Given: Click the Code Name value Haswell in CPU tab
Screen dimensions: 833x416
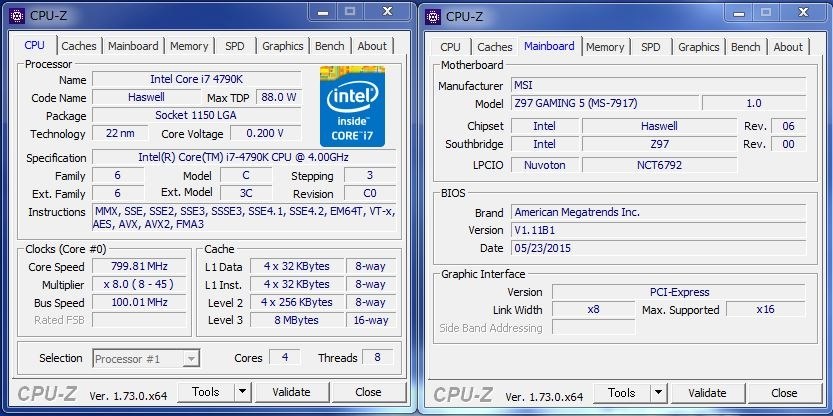Looking at the screenshot, I should point(146,97).
